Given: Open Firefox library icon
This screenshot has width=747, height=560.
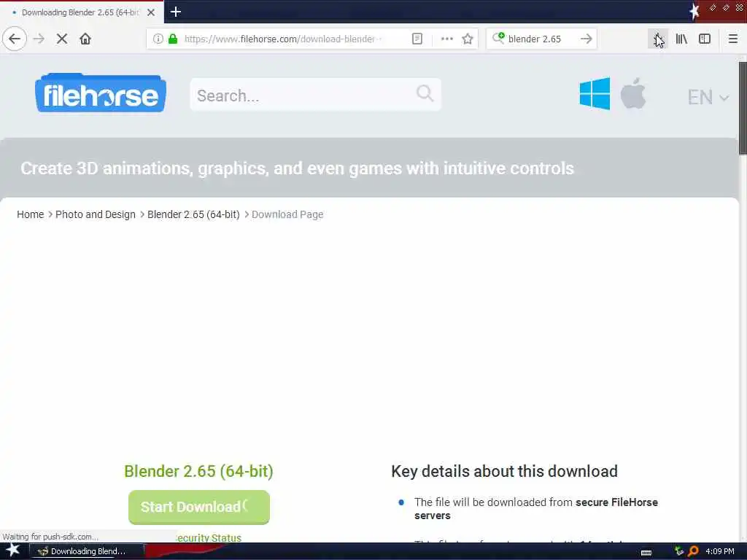Looking at the screenshot, I should click(681, 39).
